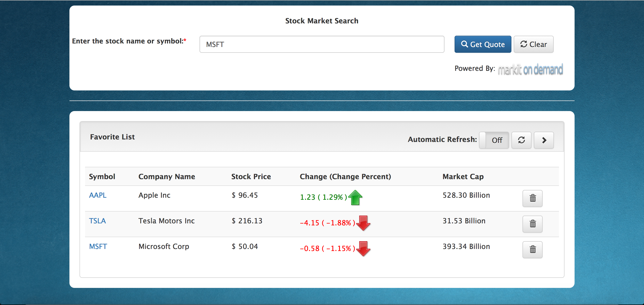Open the TSLA symbol link
Viewport: 644px width, 305px height.
click(97, 221)
